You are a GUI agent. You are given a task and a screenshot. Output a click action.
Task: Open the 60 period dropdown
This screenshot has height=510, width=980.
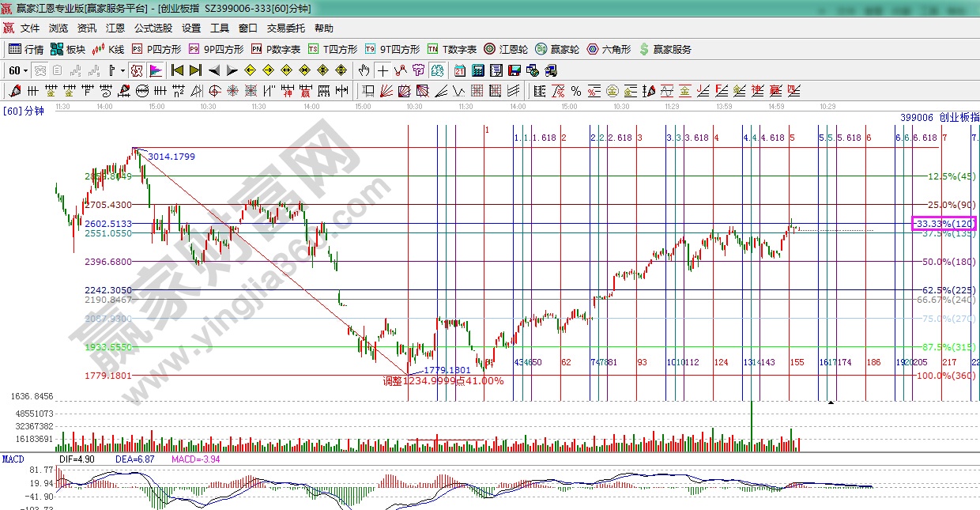click(17, 70)
